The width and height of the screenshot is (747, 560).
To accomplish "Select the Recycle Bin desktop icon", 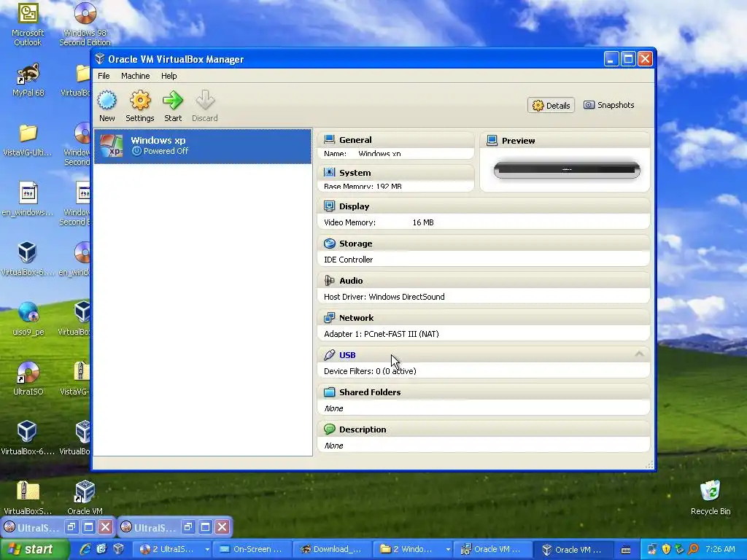I will [x=711, y=491].
